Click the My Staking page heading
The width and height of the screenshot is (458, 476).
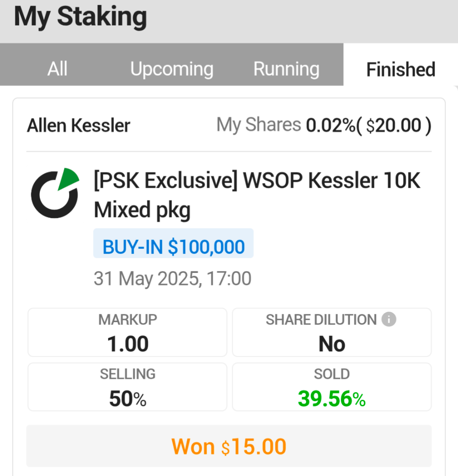click(80, 17)
